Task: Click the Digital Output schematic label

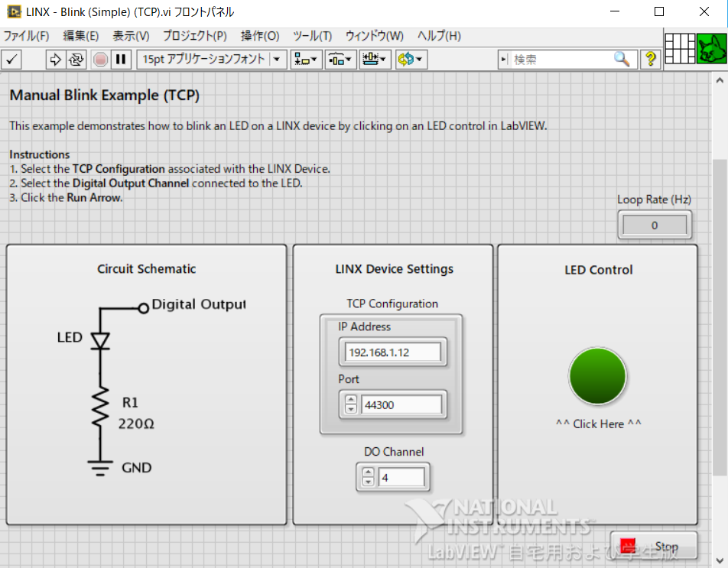Action: pyautogui.click(x=199, y=304)
